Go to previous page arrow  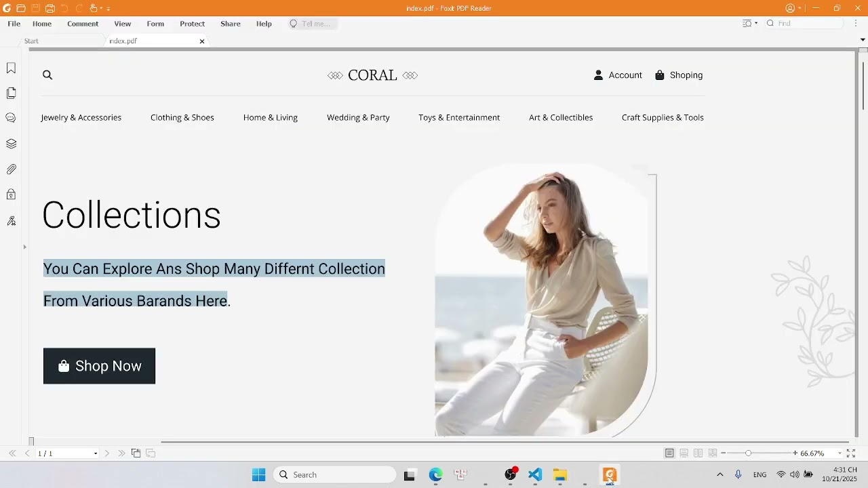point(27,453)
